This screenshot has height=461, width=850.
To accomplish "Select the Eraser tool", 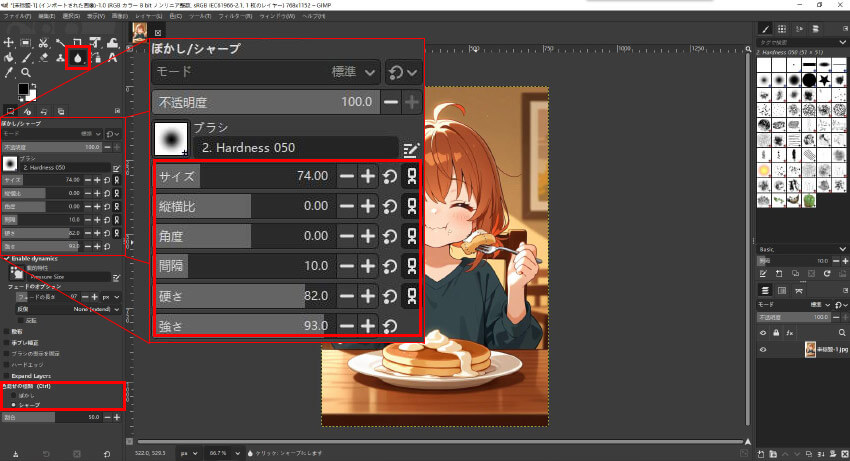I will (x=43, y=57).
